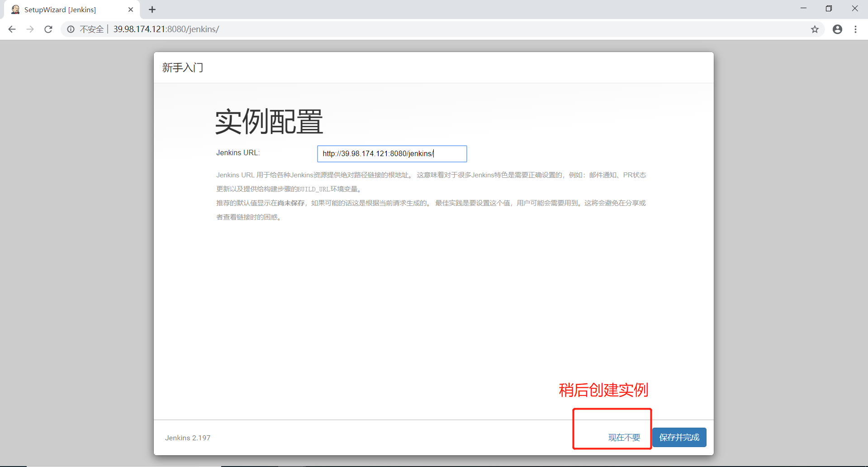868x467 pixels.
Task: Restore down the browser window
Action: coord(829,9)
